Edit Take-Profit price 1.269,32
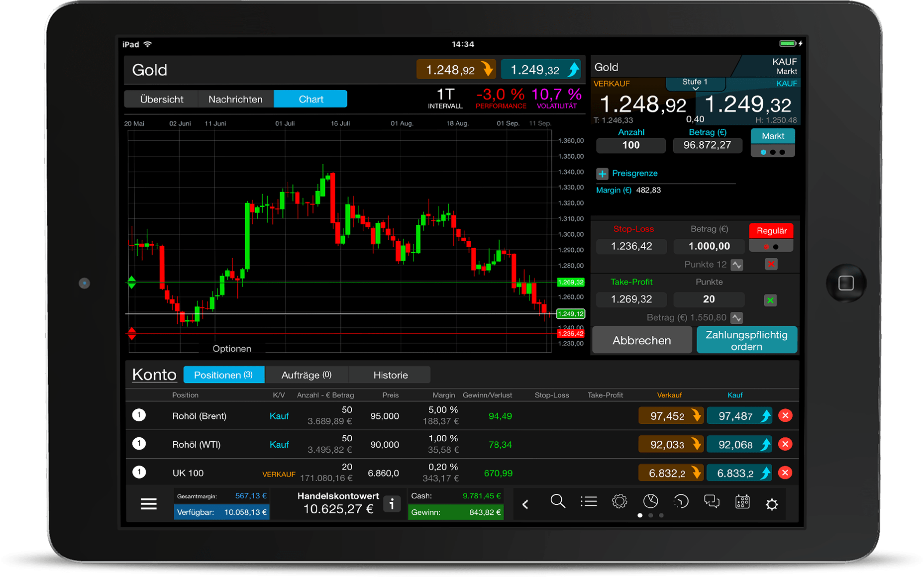 pyautogui.click(x=631, y=299)
